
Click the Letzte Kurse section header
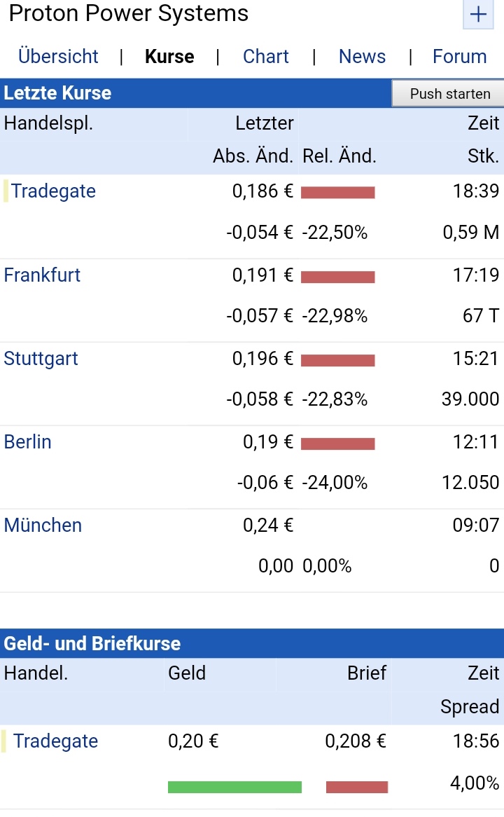57,93
